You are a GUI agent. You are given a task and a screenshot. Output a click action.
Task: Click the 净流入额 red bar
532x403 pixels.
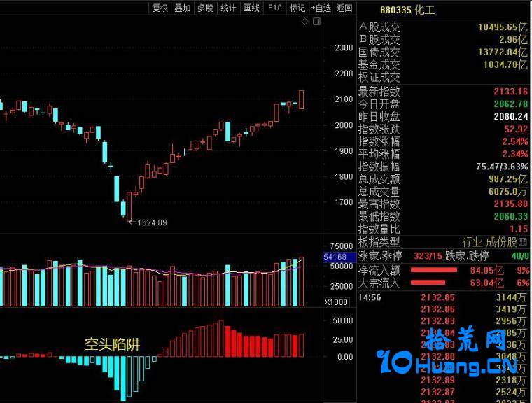(x=433, y=270)
